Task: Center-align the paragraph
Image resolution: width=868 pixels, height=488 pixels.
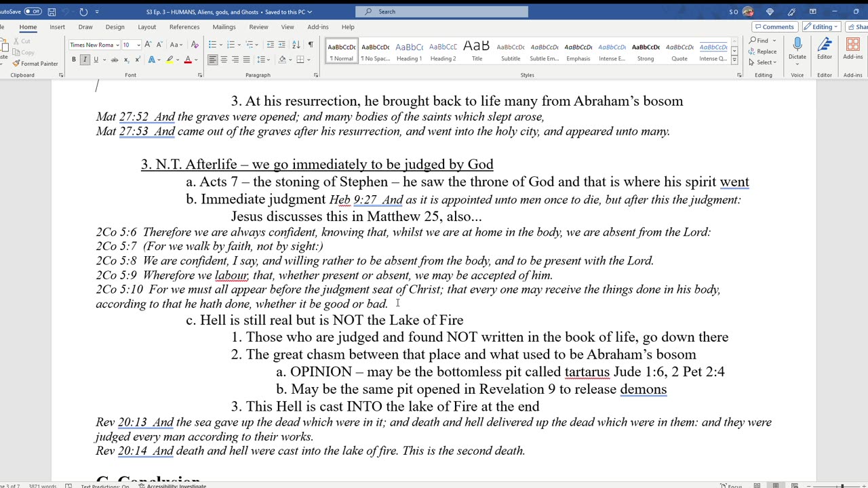Action: 224,60
